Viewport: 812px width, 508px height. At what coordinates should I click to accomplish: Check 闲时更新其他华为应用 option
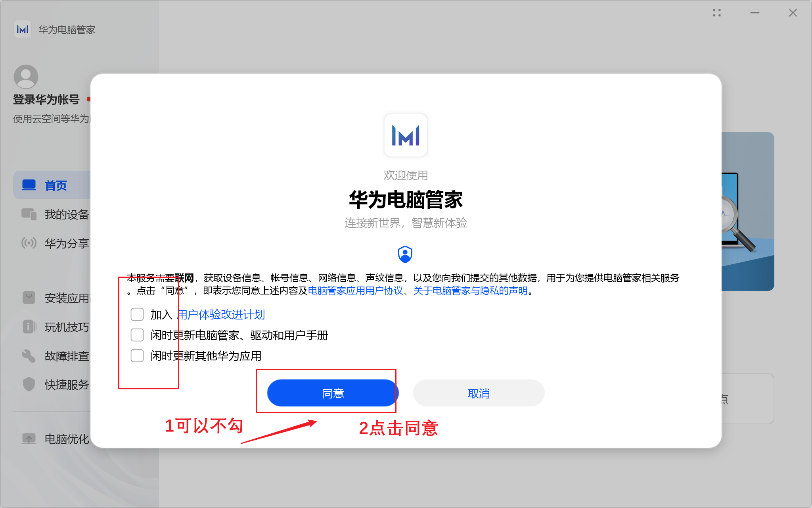(x=137, y=356)
